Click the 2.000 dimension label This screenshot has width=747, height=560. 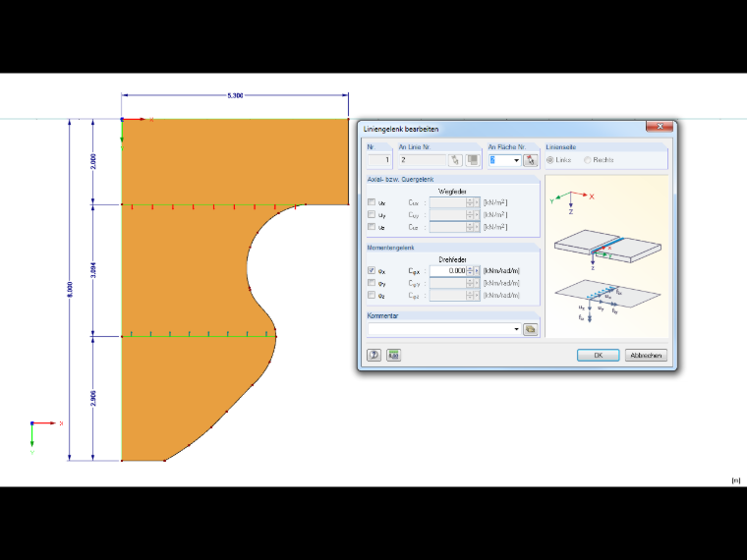(93, 161)
